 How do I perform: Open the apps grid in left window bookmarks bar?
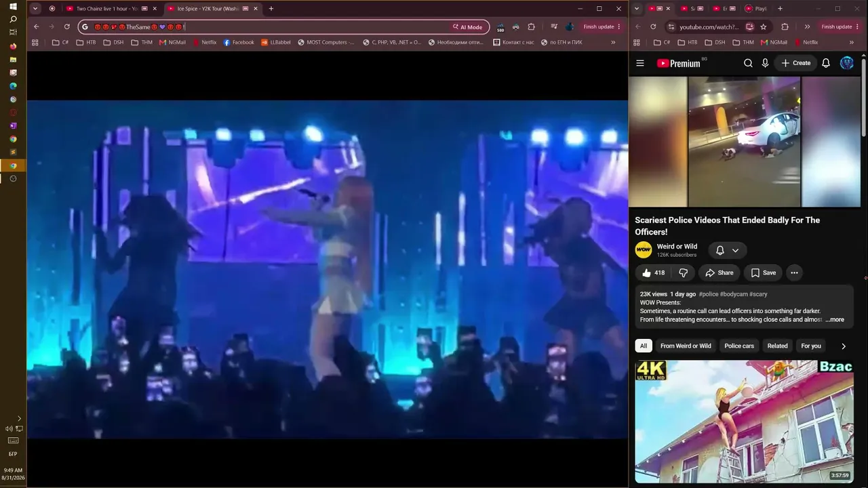click(x=35, y=42)
